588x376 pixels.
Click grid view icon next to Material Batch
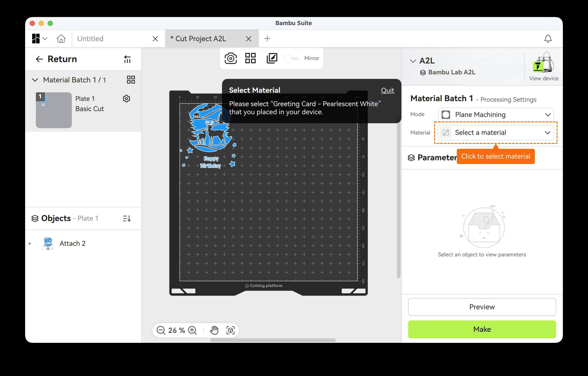pyautogui.click(x=131, y=80)
